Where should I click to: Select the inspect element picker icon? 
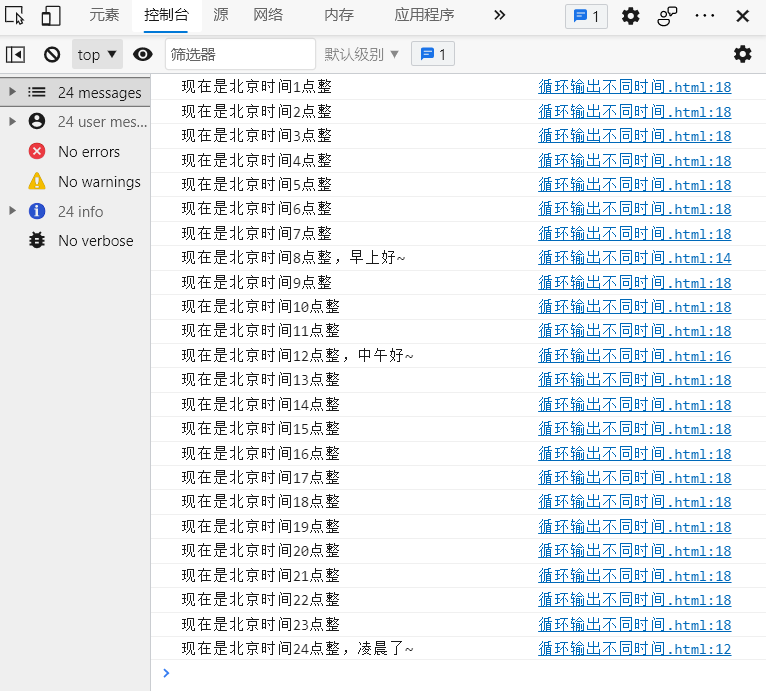click(15, 16)
